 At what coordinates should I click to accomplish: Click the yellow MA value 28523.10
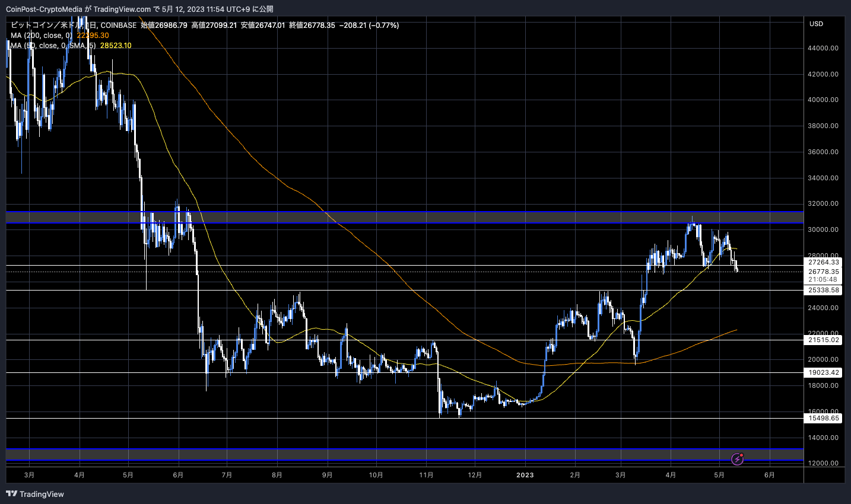click(116, 46)
